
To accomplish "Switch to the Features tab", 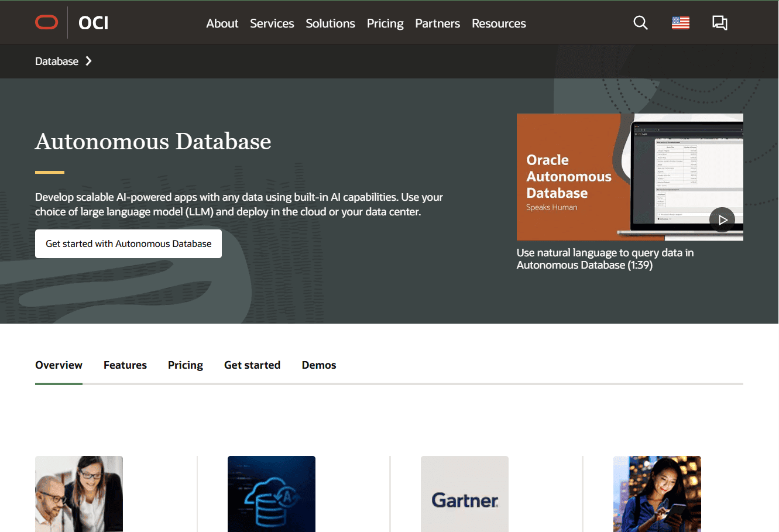I will pyautogui.click(x=125, y=365).
